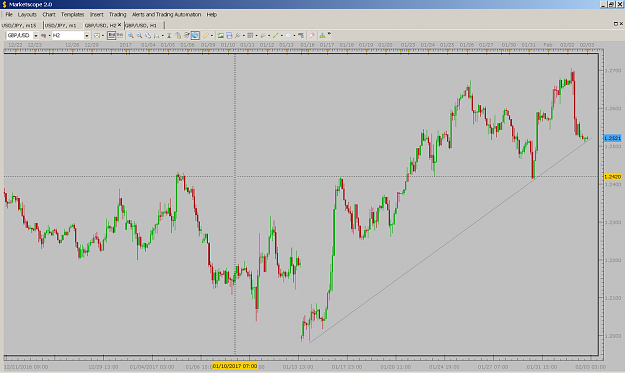Image resolution: width=625 pixels, height=373 pixels.
Task: Toggle the highlighted blue toolbar button
Action: point(195,35)
